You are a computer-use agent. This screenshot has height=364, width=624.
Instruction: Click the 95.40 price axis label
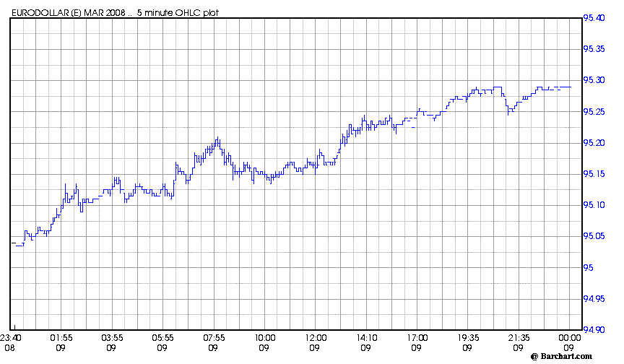tap(594, 18)
